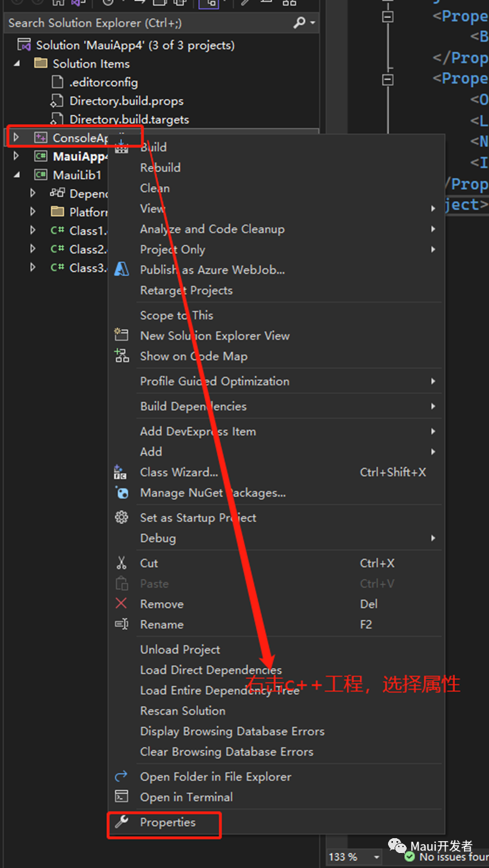Click the Show on Code Map icon
Image resolution: width=489 pixels, height=868 pixels.
[x=121, y=356]
